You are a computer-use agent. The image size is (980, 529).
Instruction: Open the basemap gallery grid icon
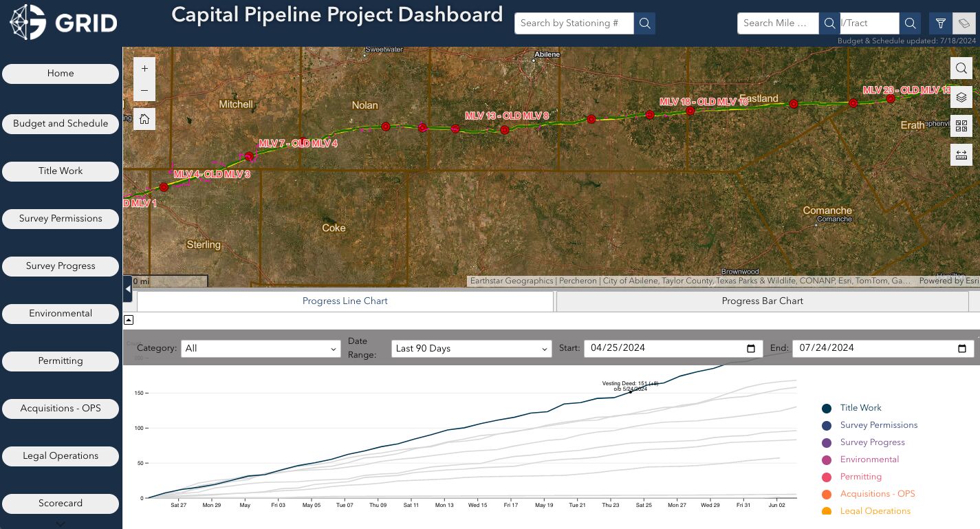pyautogui.click(x=961, y=127)
